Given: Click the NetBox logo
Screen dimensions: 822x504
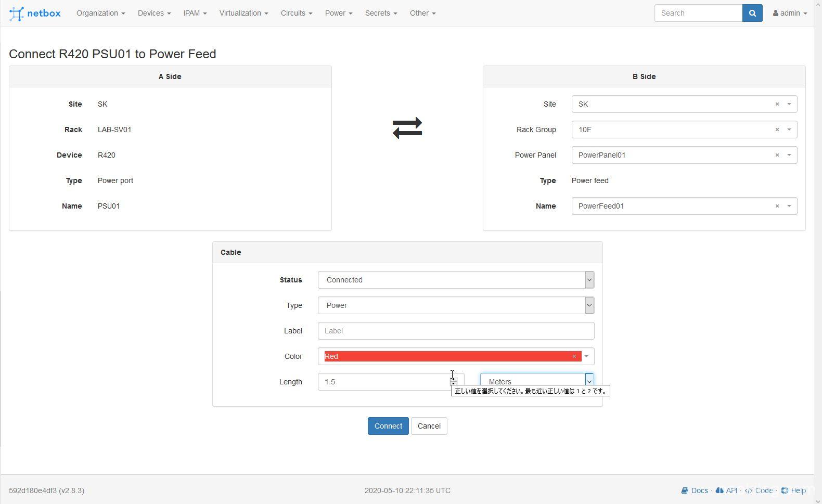Looking at the screenshot, I should pos(35,14).
